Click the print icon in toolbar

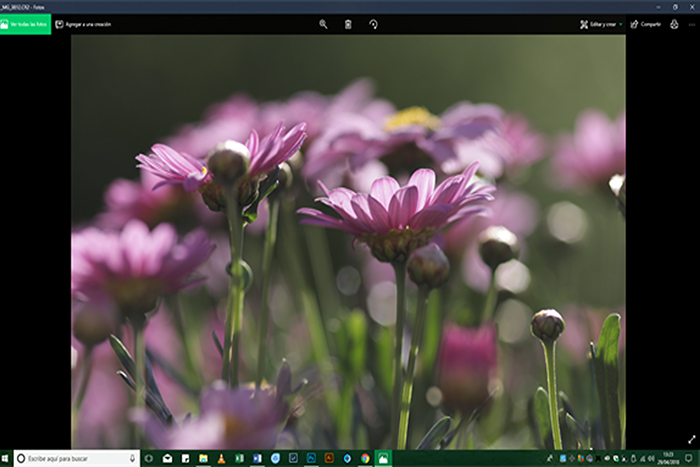click(x=674, y=24)
